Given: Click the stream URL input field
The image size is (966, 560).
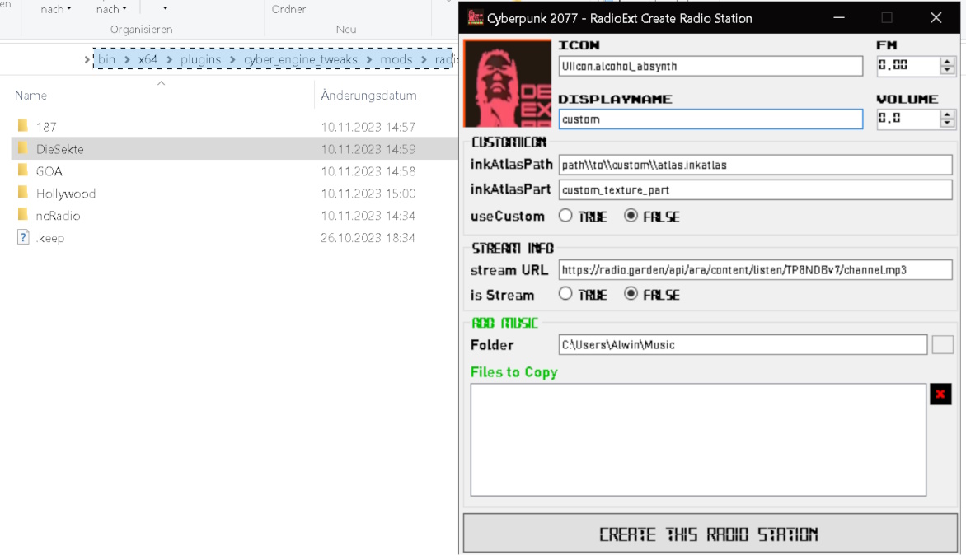Looking at the screenshot, I should pos(755,269).
